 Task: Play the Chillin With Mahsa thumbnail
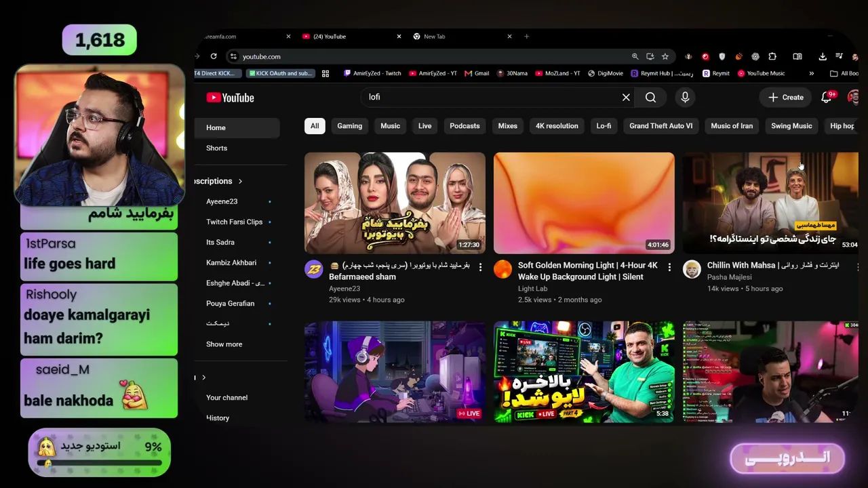[x=770, y=203]
